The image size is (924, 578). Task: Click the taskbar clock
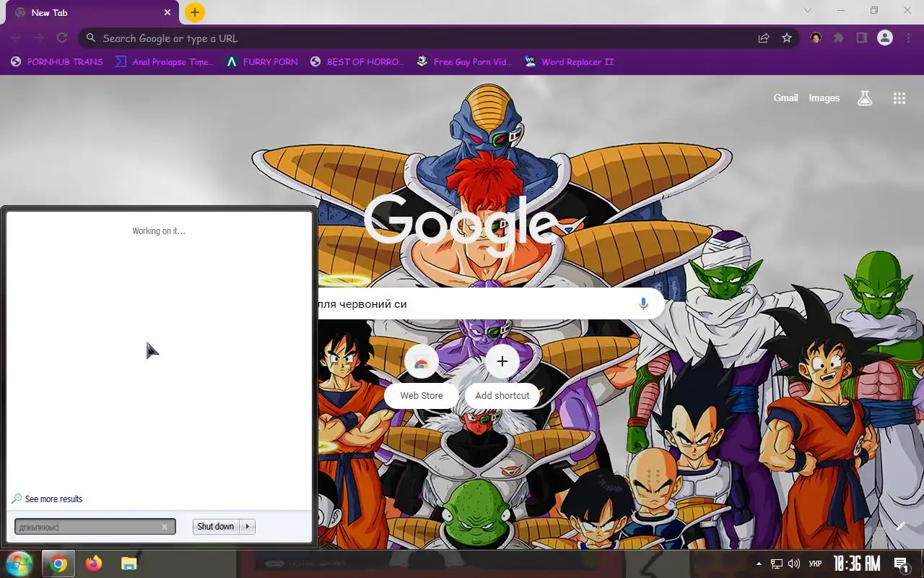tap(857, 564)
